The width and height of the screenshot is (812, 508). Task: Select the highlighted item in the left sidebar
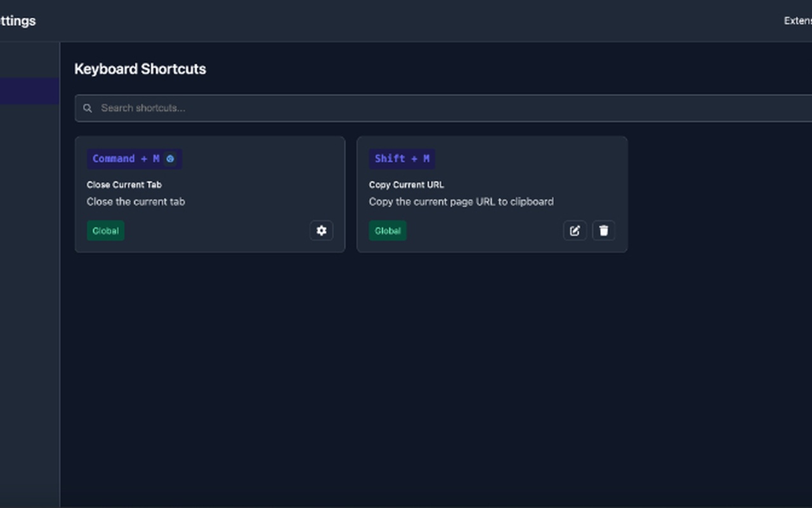29,90
